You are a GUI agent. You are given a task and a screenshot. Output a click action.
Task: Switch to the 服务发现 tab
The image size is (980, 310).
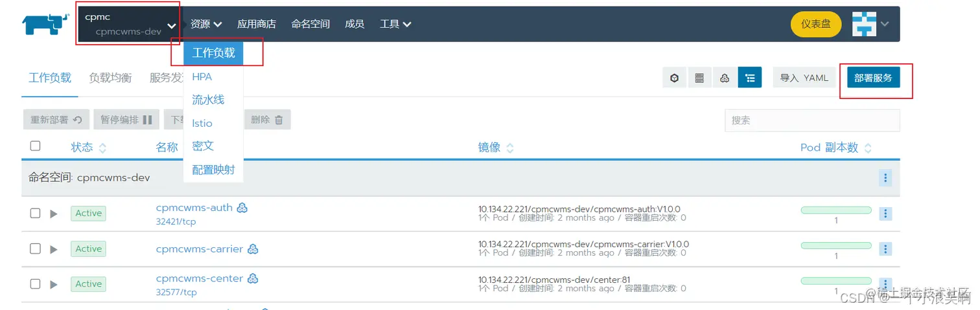click(167, 78)
